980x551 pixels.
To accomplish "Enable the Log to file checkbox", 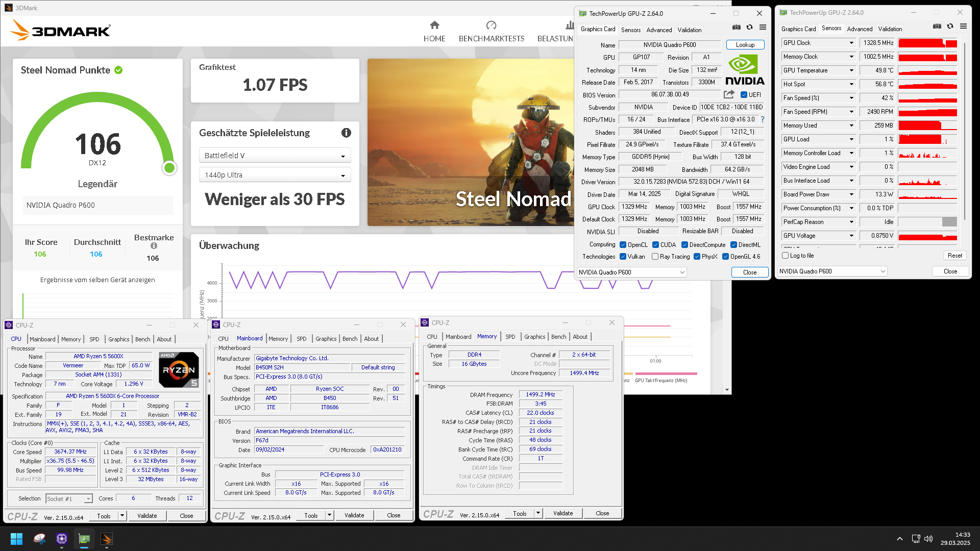I will tap(786, 256).
